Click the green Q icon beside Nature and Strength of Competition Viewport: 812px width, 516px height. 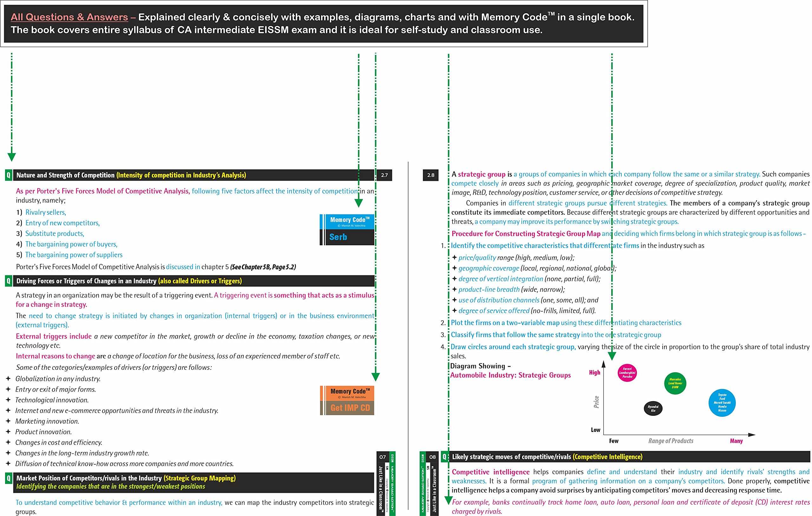pos(9,175)
